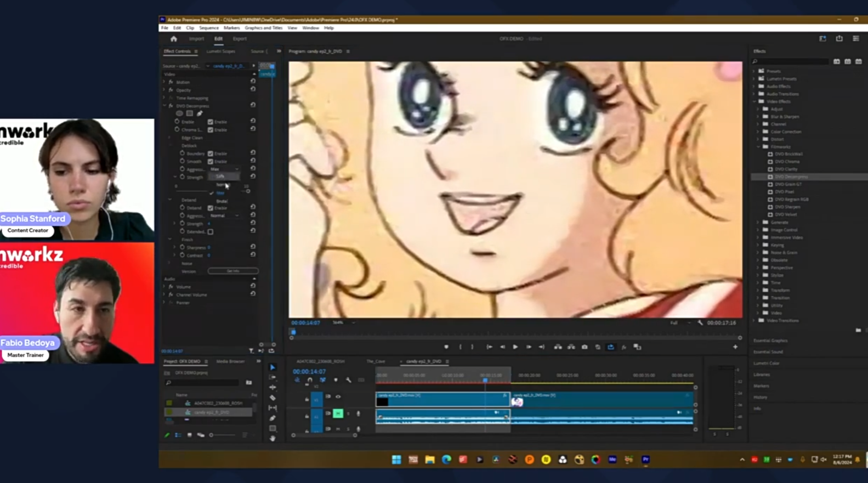This screenshot has width=868, height=483.
Task: Select the Ripple Edit tool
Action: pos(273,388)
